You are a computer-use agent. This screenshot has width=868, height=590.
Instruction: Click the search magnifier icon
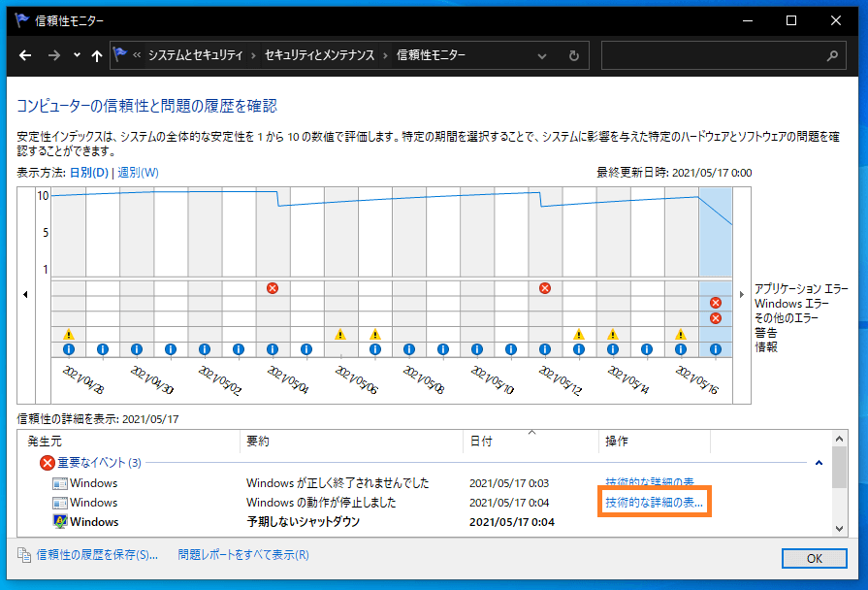click(832, 55)
